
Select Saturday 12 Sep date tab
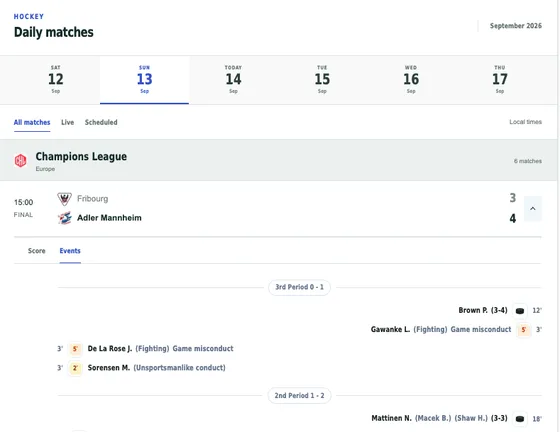[x=56, y=79]
